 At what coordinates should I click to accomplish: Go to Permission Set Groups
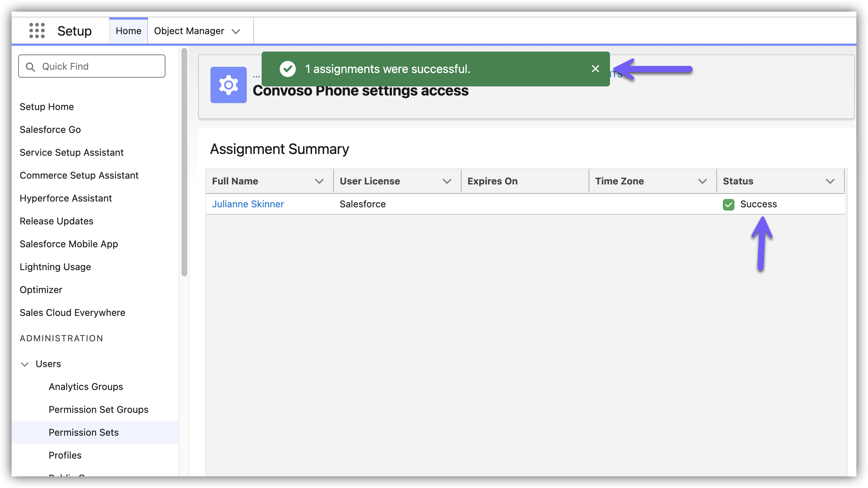tap(98, 410)
